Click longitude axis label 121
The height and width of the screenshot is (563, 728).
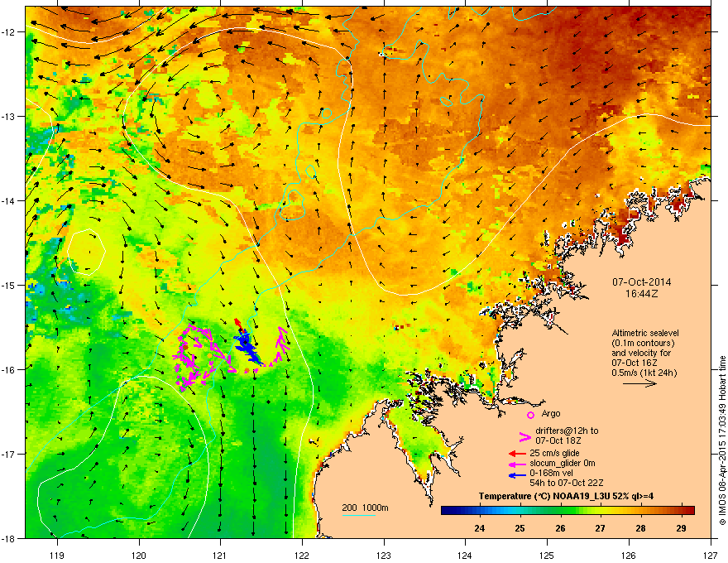click(220, 555)
